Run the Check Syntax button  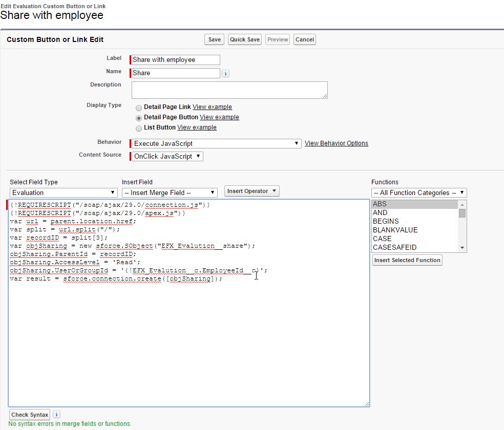click(30, 415)
